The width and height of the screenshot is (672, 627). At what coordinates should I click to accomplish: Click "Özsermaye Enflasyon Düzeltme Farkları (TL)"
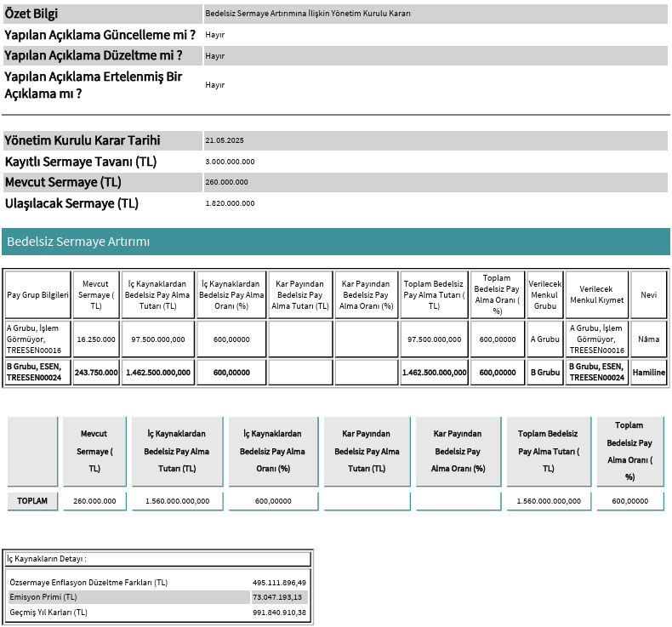click(x=88, y=583)
